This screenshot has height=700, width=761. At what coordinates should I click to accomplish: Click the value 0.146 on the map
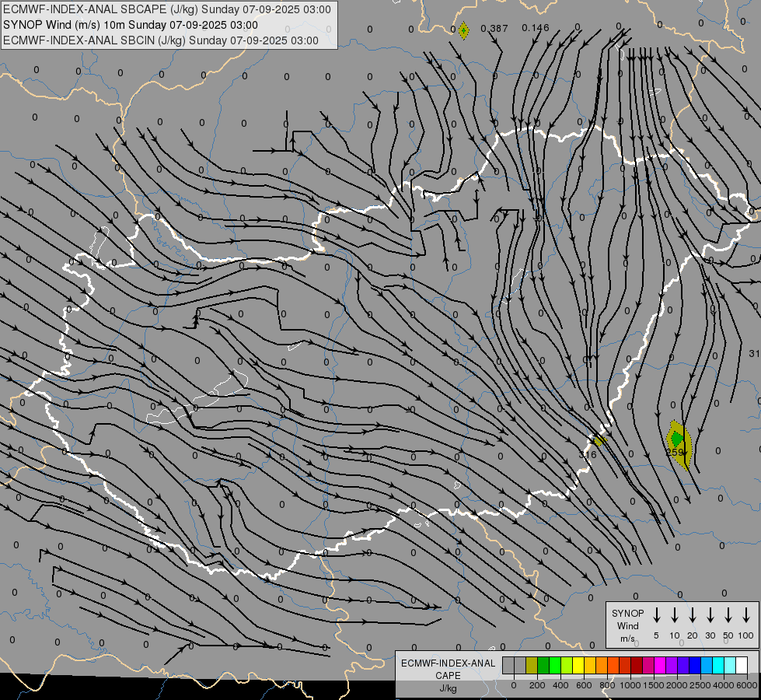click(x=536, y=28)
